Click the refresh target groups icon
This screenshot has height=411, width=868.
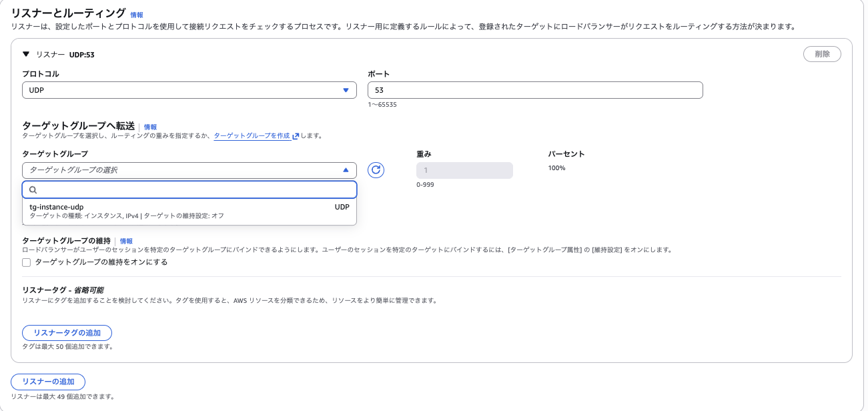(376, 170)
